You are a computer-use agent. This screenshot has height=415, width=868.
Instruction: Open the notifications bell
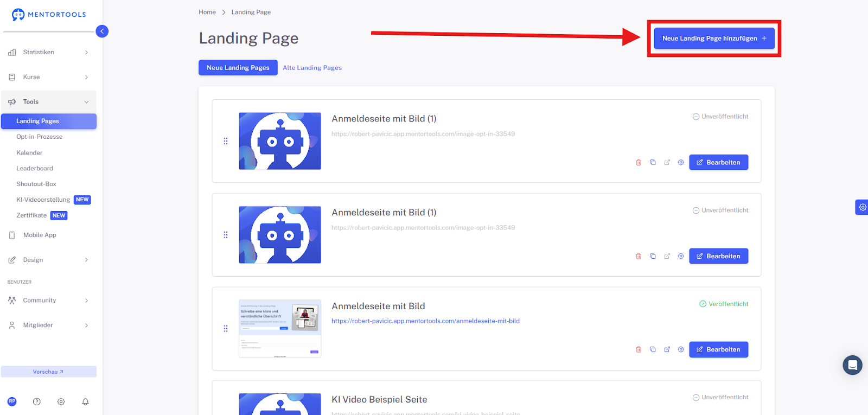tap(85, 401)
